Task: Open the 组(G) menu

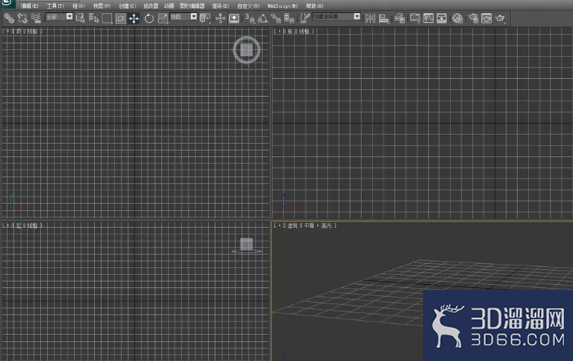Action: click(78, 6)
